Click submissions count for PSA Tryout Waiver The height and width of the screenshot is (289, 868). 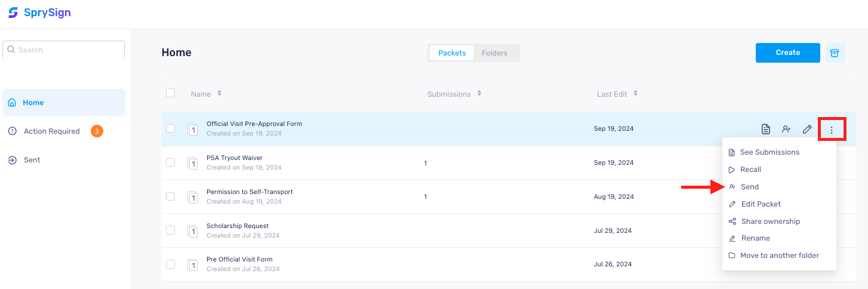426,162
